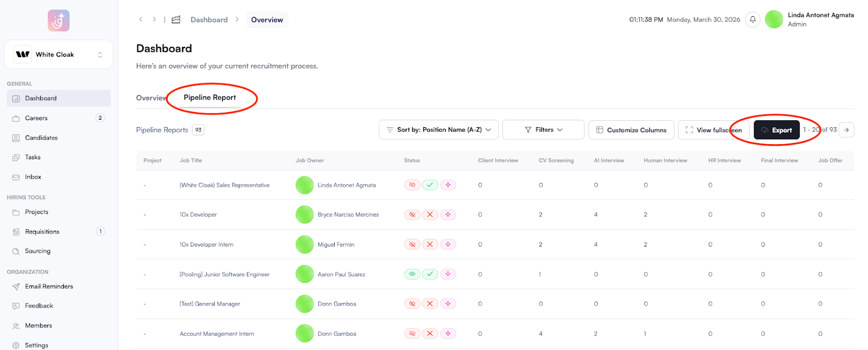Screen dimensions: 868x350
Task: Toggle green check status for Sales Representative
Action: 430,185
